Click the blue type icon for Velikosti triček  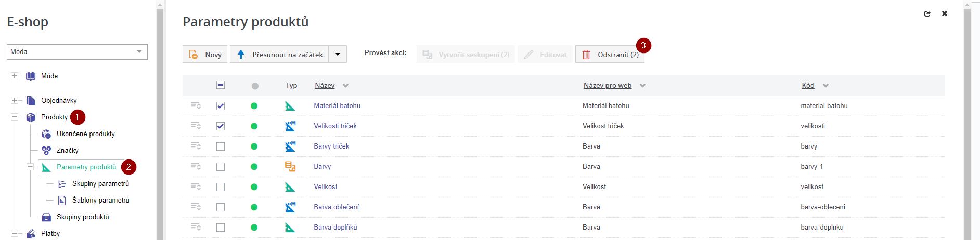tap(290, 126)
